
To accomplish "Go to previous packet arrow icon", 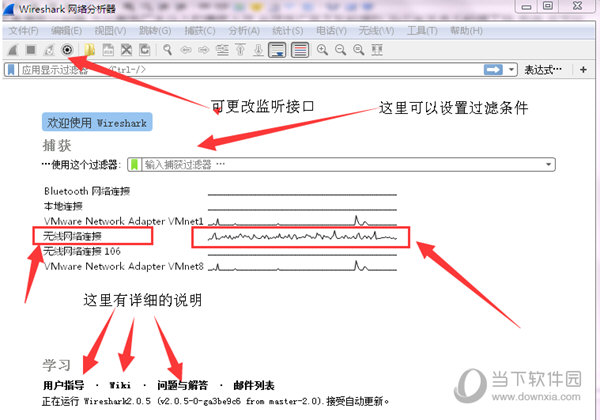I will point(186,50).
